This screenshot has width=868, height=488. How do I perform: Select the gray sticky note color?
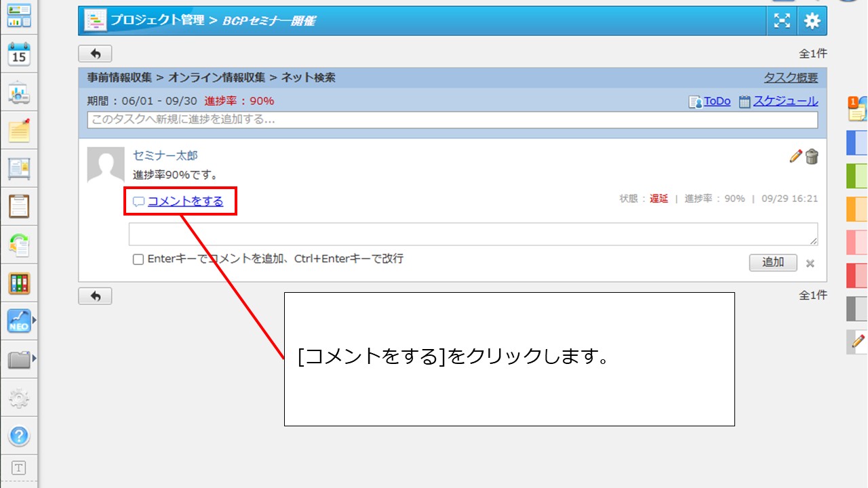(x=857, y=308)
